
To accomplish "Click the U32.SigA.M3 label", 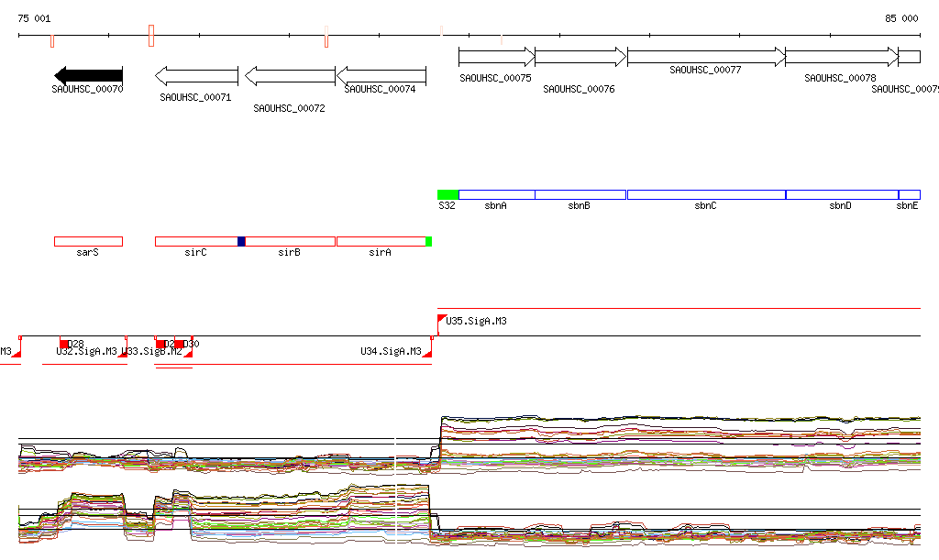I will (86, 351).
